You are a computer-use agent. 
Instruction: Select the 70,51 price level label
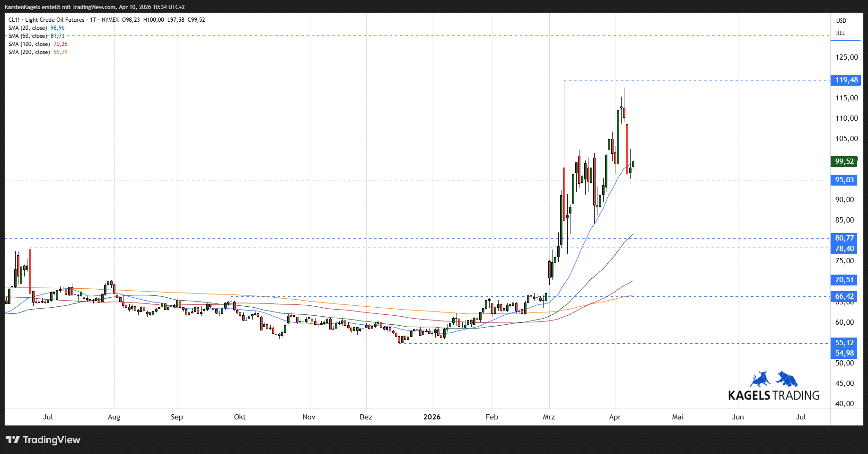coord(844,280)
